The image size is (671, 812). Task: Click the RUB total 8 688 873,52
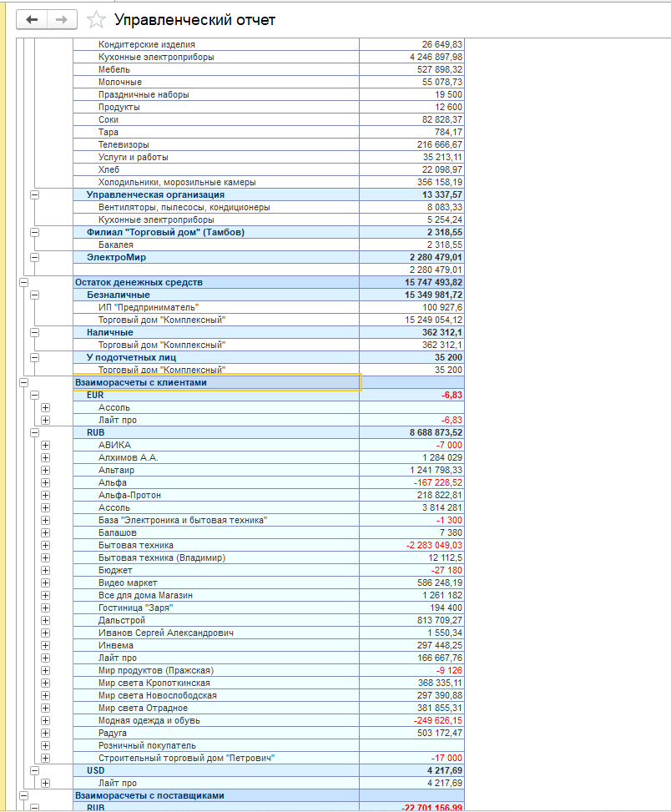pos(436,432)
